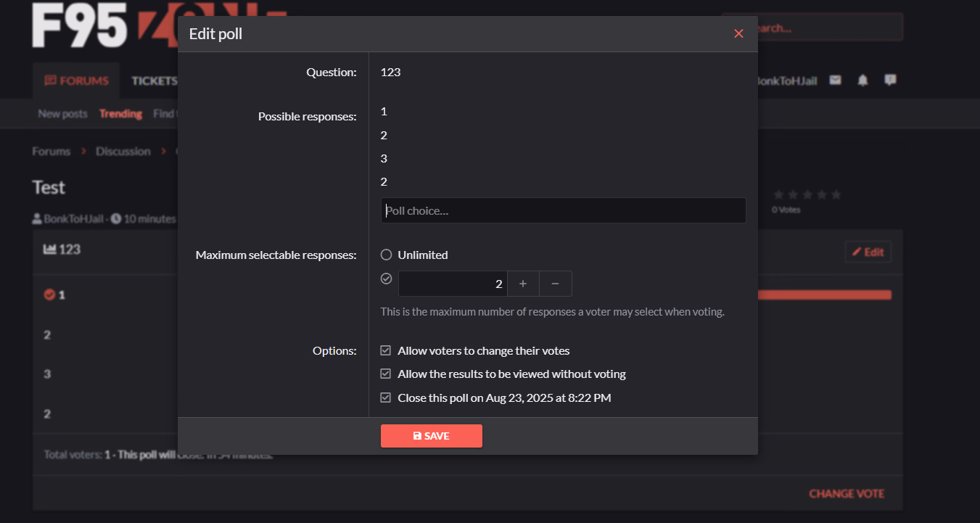Click the Change Vote link
Image resolution: width=980 pixels, height=523 pixels.
coord(847,494)
